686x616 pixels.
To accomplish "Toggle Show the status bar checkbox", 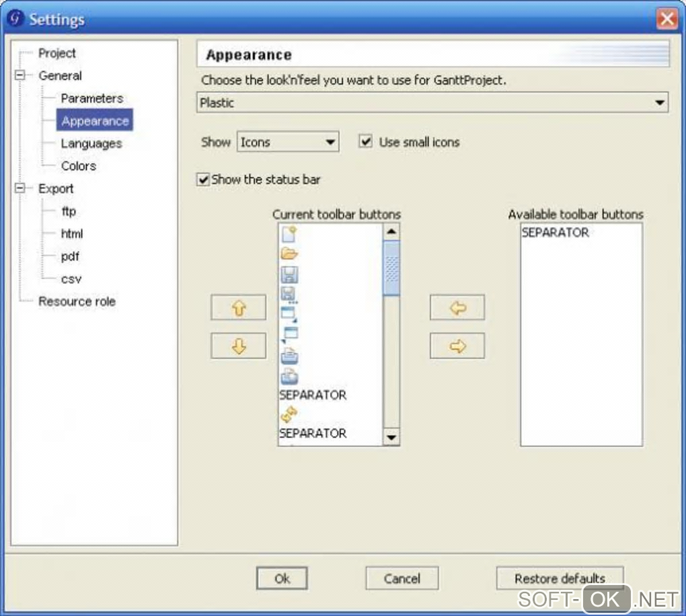I will click(x=203, y=180).
